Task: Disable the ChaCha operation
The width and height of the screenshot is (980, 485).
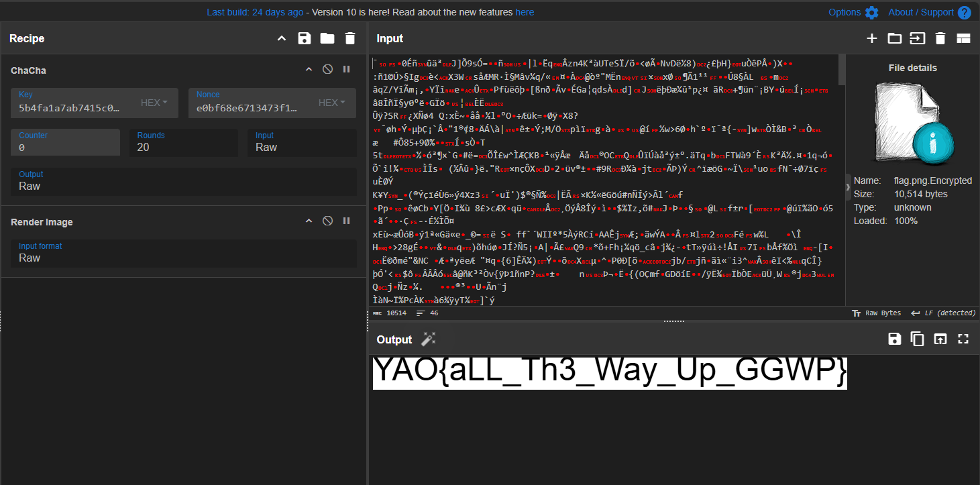Action: 327,70
